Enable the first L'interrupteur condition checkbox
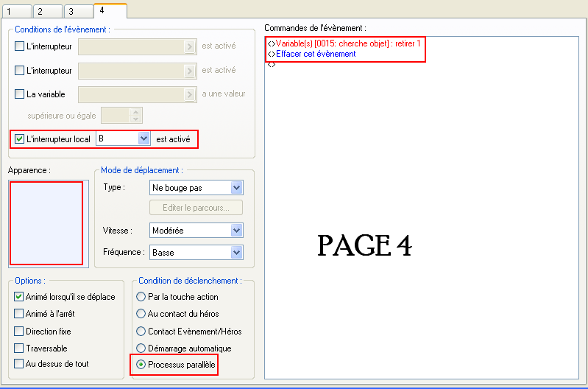This screenshot has height=389, width=588. (x=19, y=46)
